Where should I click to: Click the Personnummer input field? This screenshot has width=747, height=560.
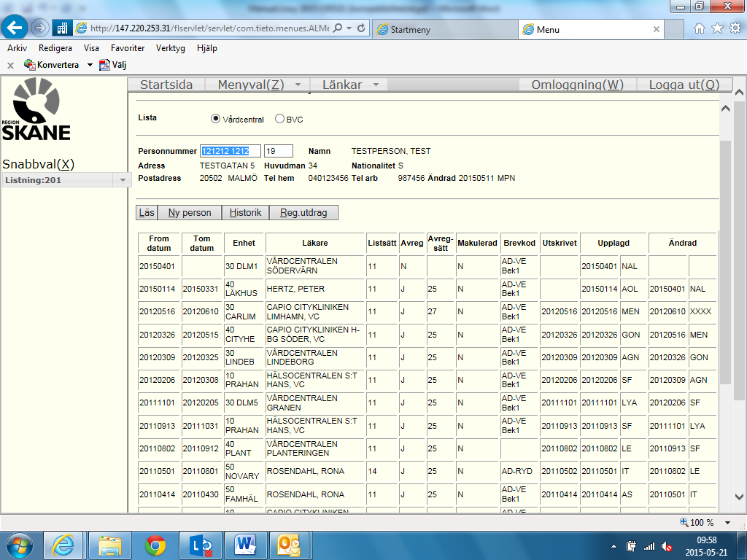pos(230,151)
